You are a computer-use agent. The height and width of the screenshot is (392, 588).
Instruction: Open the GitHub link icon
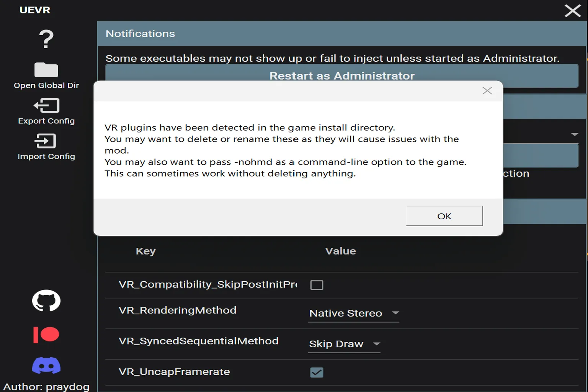coord(46,301)
